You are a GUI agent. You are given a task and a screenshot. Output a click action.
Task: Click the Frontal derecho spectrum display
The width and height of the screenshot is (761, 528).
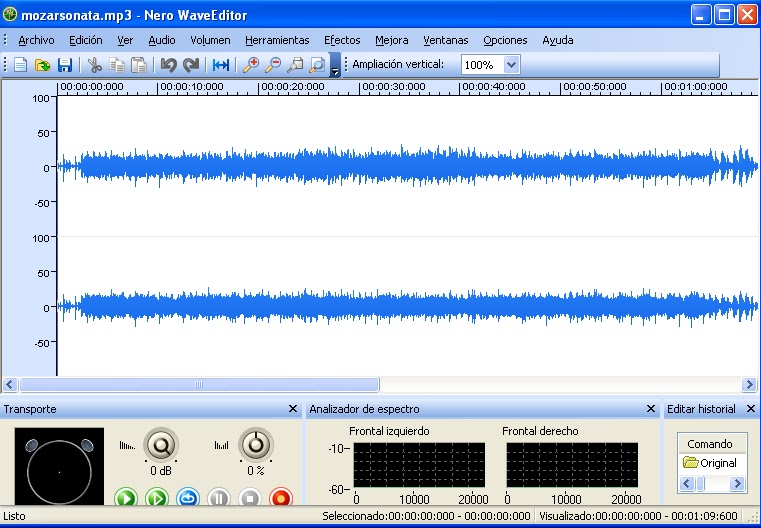click(572, 465)
